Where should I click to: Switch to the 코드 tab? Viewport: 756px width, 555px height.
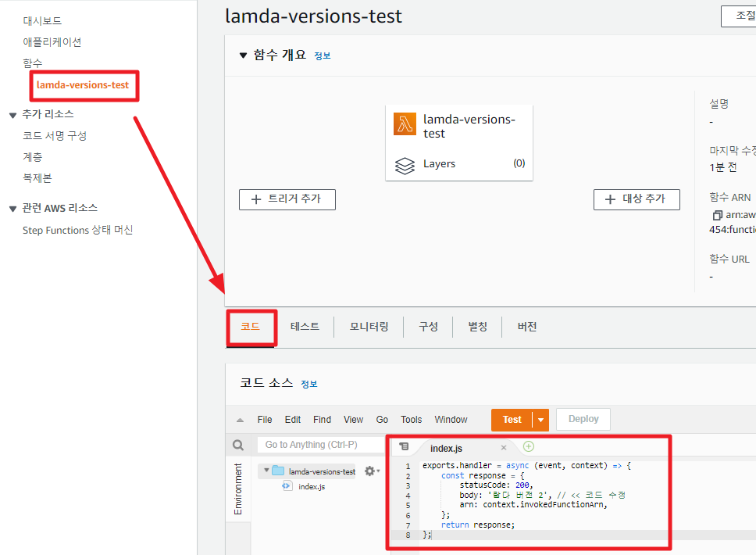click(251, 327)
